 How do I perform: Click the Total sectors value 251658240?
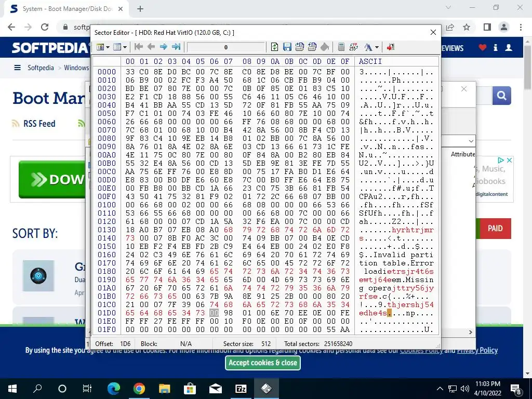point(338,344)
